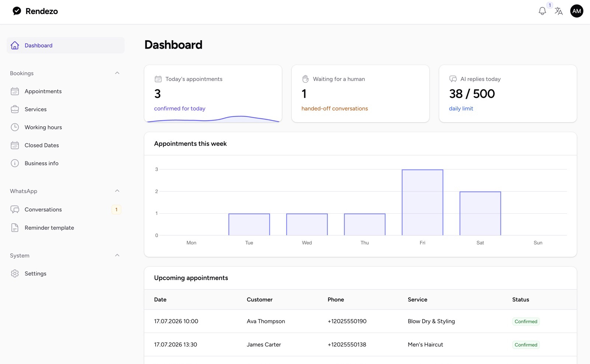
Task: Click the 'Blow Dry & Styling' service cell
Action: click(x=431, y=321)
